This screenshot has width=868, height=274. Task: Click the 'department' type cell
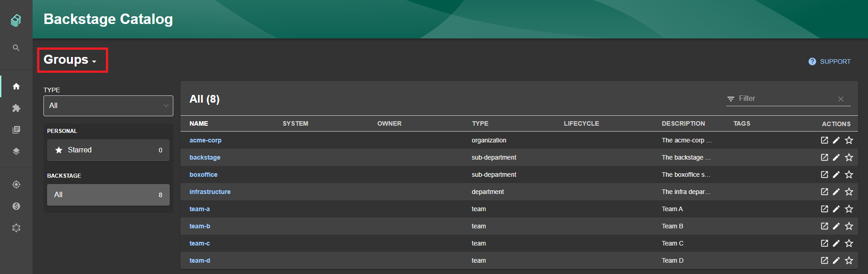coord(487,192)
